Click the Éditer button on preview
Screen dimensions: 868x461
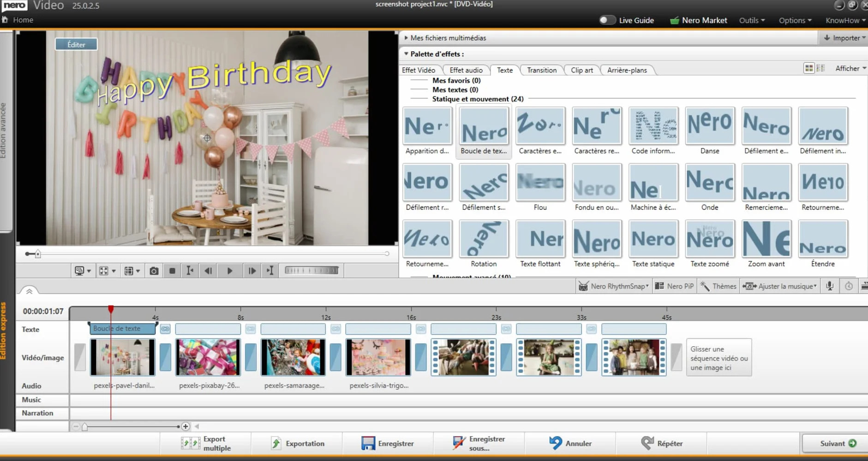tap(76, 44)
